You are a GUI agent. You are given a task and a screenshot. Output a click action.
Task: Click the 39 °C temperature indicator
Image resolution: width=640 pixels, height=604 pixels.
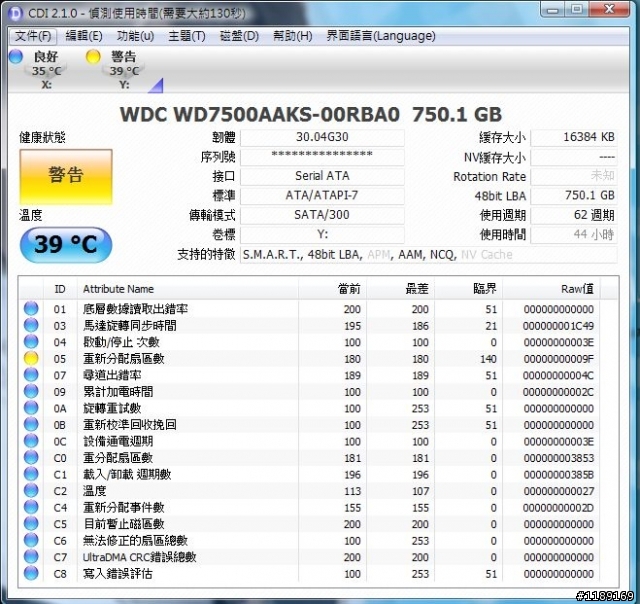(x=66, y=244)
